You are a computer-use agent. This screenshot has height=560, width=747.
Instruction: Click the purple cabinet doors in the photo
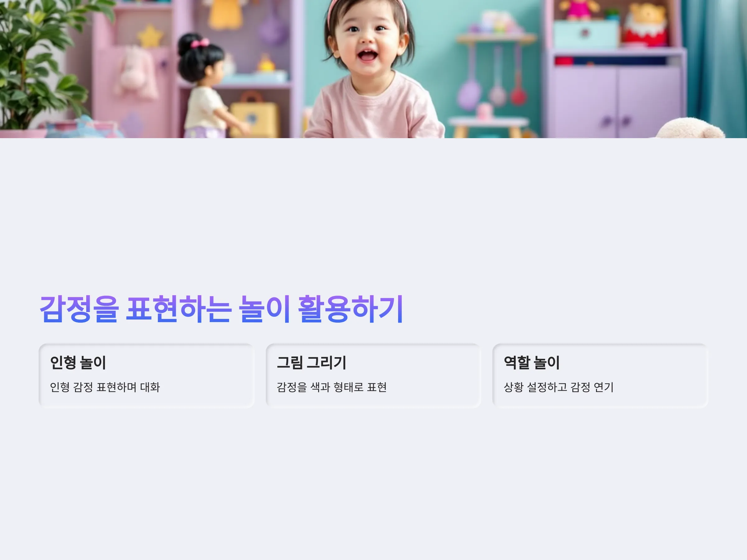click(615, 101)
